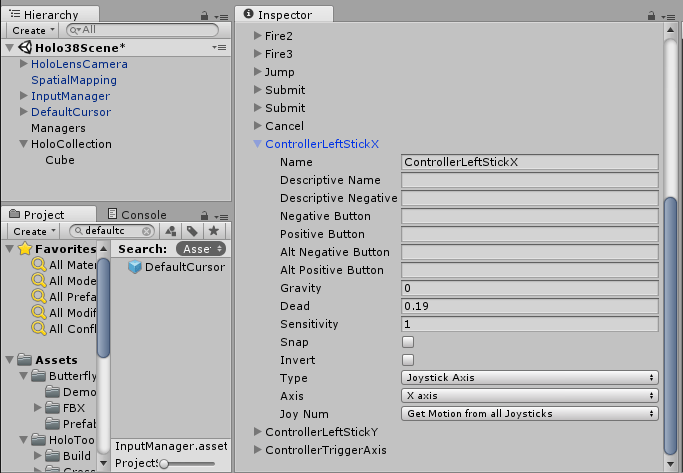Image resolution: width=683 pixels, height=473 pixels.
Task: Toggle the Hierarchy panel lock icon
Action: [204, 16]
